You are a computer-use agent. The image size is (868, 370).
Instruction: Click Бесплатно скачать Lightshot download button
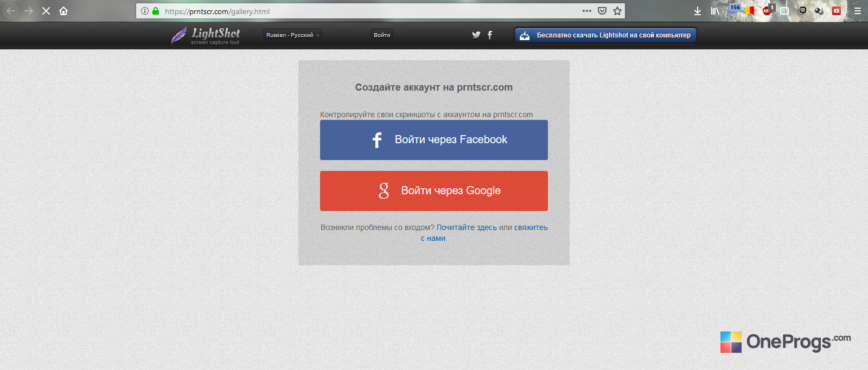click(605, 35)
